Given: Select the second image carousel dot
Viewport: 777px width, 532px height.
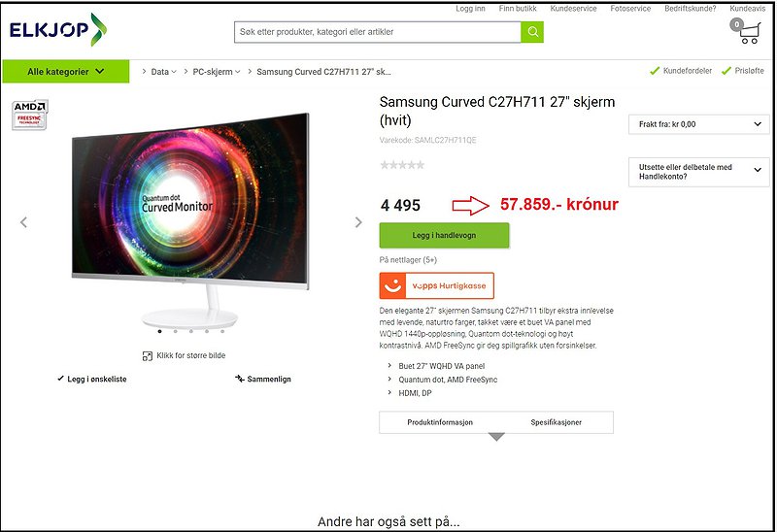Looking at the screenshot, I should point(176,331).
